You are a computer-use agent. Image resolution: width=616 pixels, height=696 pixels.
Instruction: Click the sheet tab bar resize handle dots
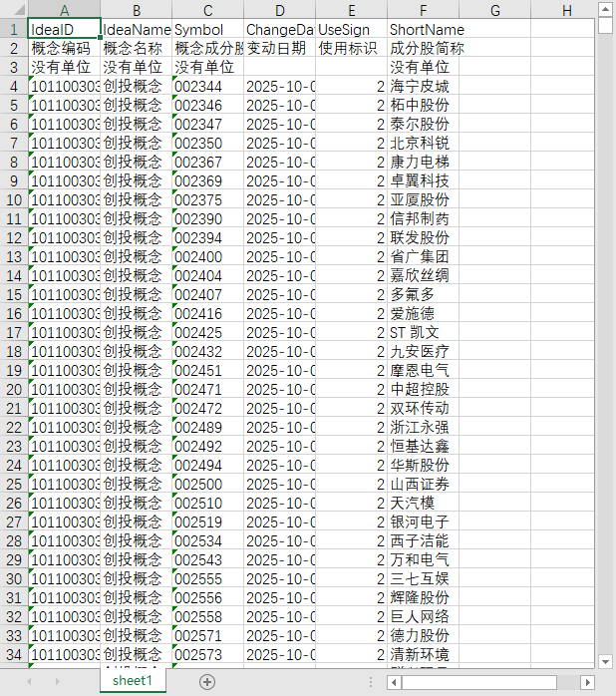point(371,682)
